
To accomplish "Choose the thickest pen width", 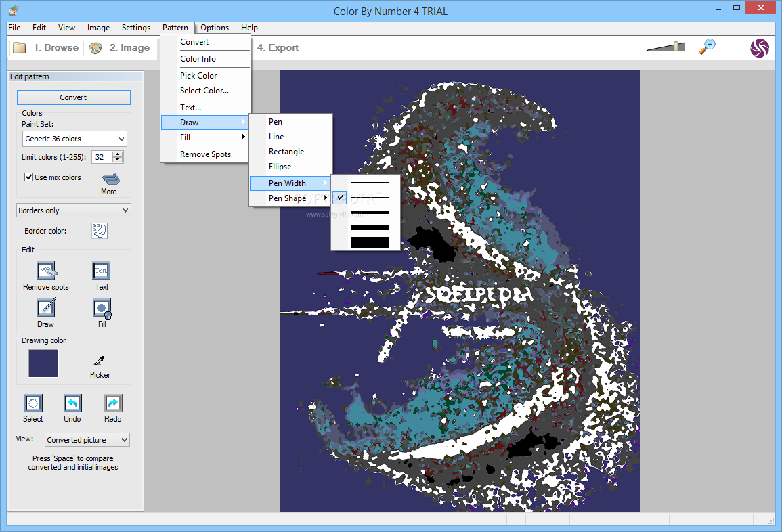I will click(370, 242).
